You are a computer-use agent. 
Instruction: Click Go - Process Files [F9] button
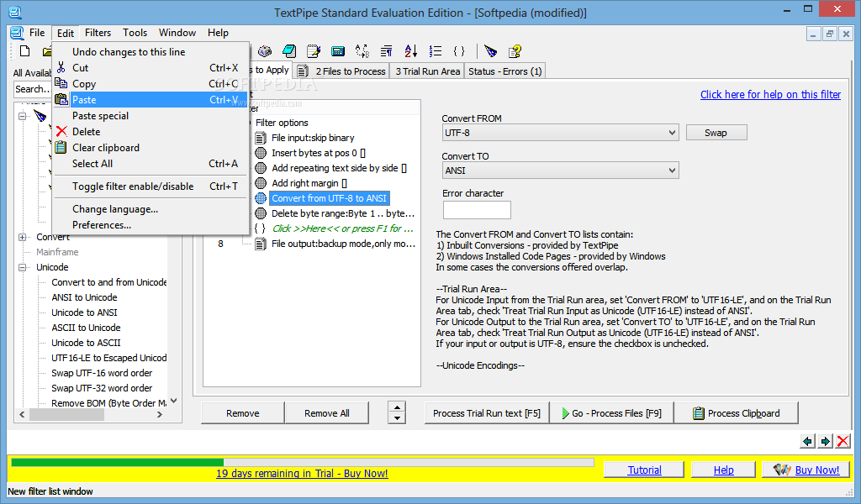coord(611,413)
